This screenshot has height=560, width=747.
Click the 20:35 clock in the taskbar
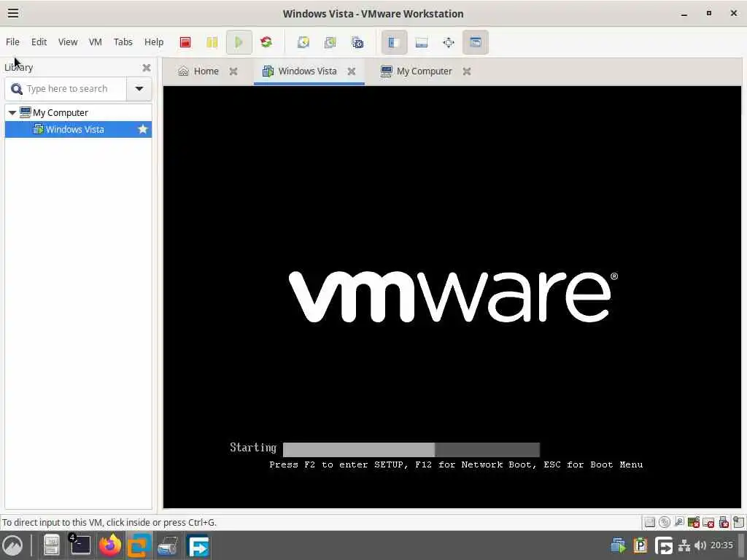point(721,545)
